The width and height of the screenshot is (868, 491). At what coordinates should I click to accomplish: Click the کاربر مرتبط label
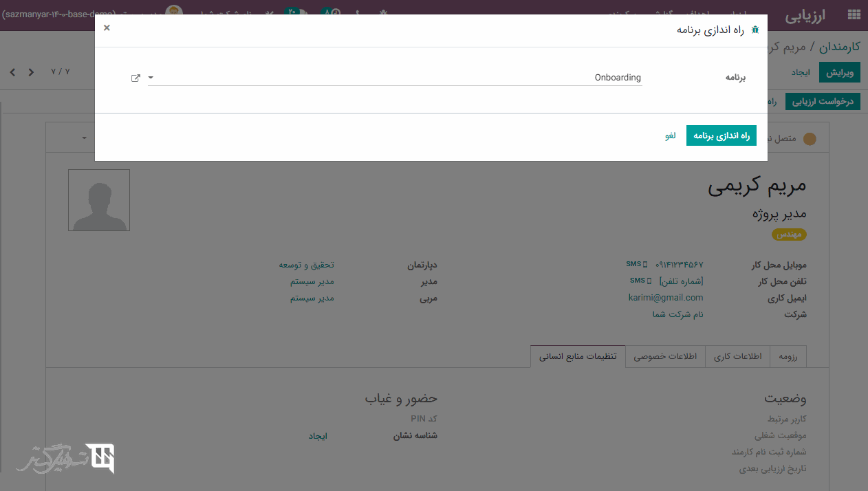click(788, 419)
